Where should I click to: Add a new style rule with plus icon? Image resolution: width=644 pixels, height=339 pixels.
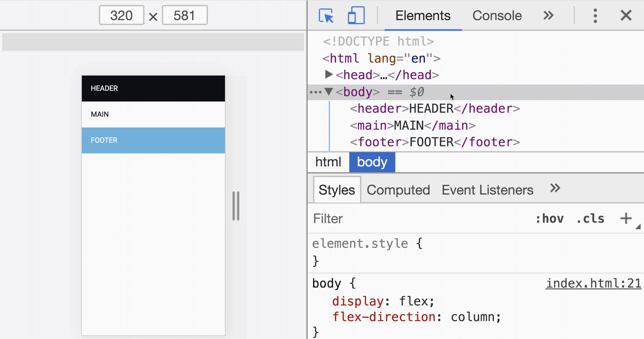coord(626,218)
